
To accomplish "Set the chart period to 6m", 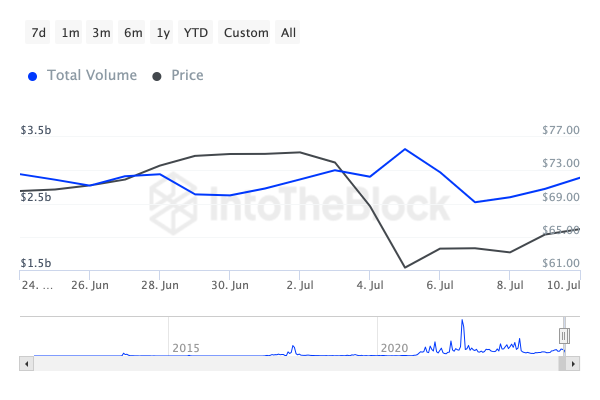I will 133,33.
